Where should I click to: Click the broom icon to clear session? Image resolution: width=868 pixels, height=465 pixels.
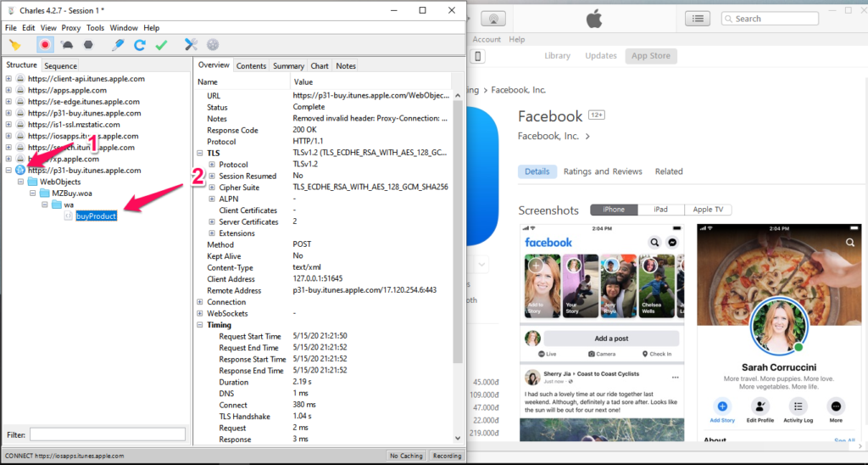14,44
